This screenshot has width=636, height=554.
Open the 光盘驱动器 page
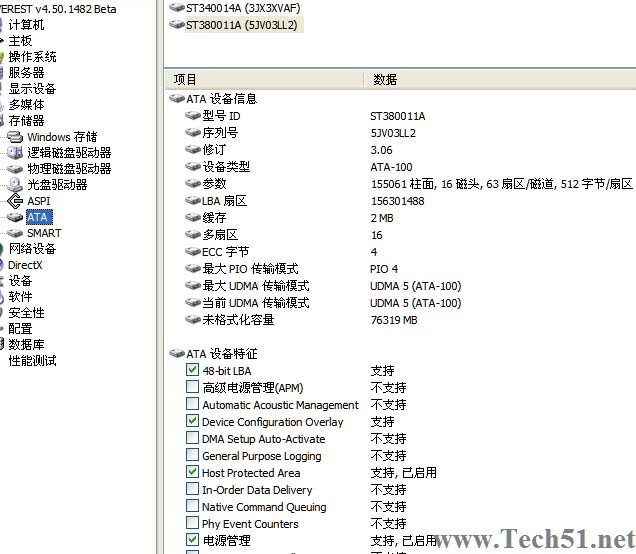57,185
